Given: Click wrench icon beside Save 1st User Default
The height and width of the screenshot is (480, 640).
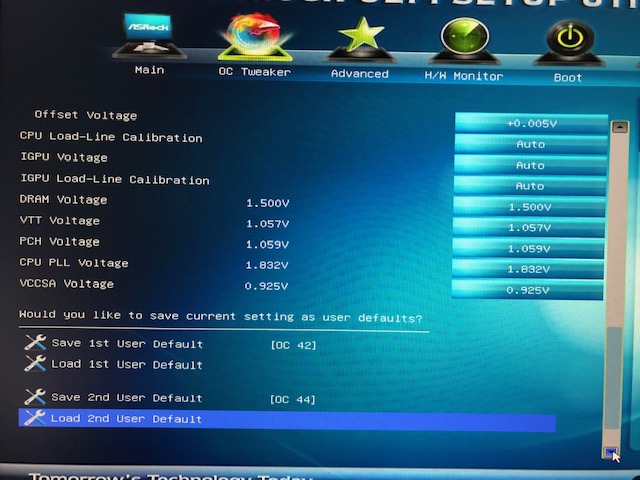Looking at the screenshot, I should pos(35,342).
